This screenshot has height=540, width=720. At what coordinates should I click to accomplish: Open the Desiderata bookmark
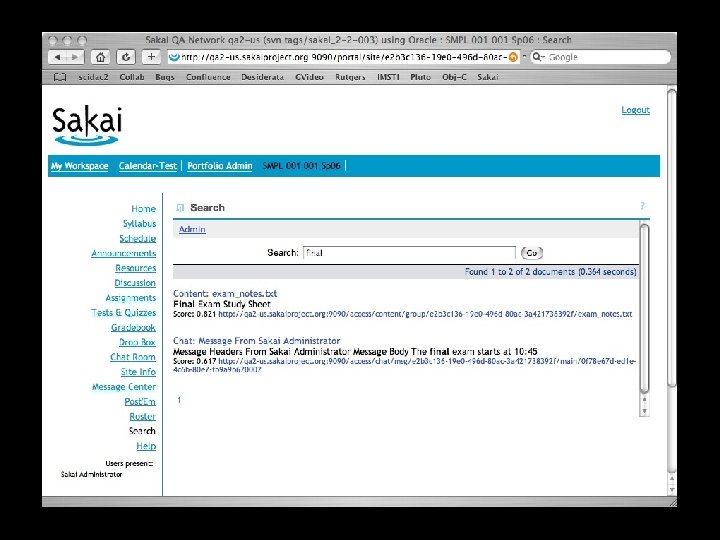[263, 77]
